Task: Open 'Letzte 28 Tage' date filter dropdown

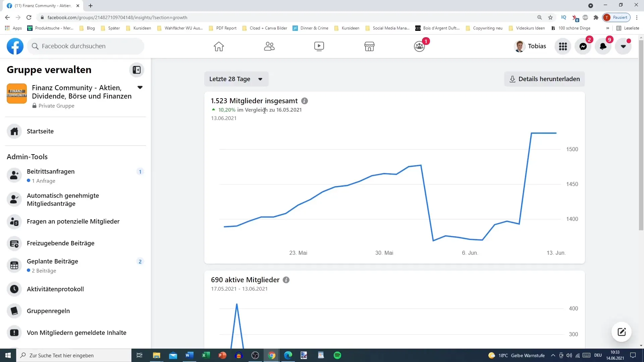Action: click(x=235, y=78)
